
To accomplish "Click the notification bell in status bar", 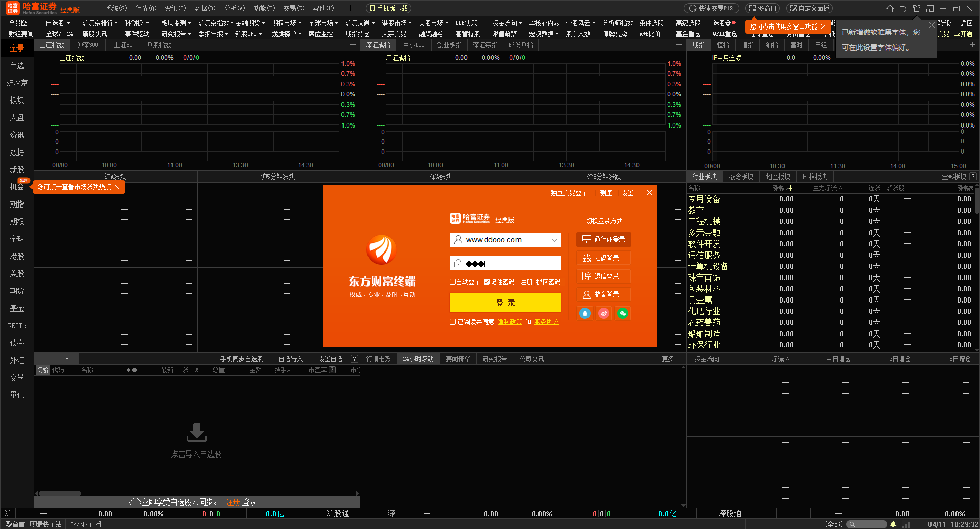I will tap(893, 524).
